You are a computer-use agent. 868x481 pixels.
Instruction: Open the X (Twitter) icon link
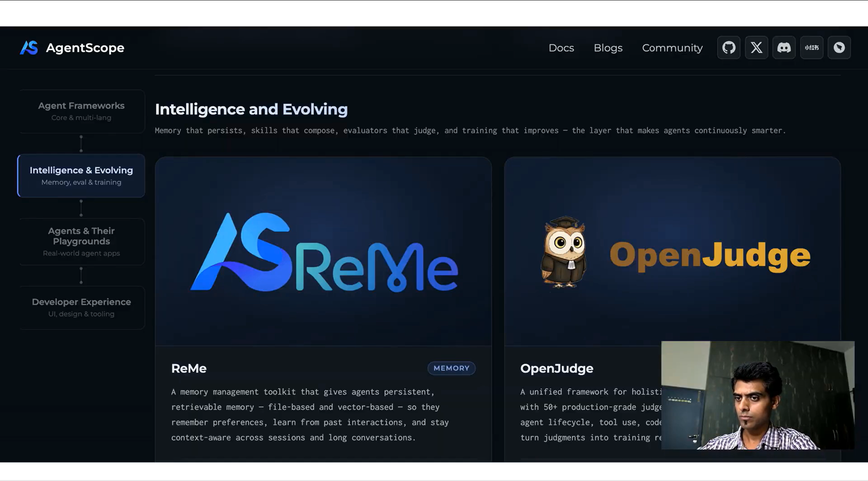pyautogui.click(x=756, y=48)
